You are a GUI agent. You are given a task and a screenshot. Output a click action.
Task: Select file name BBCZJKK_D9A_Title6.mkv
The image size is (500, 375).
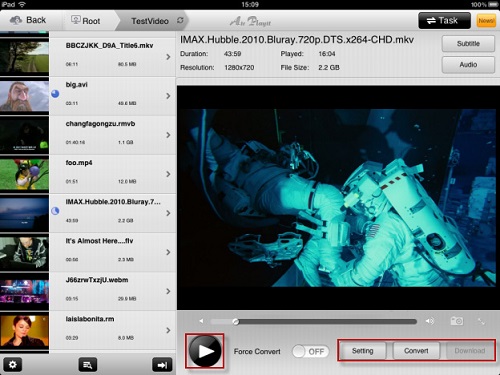(109, 46)
